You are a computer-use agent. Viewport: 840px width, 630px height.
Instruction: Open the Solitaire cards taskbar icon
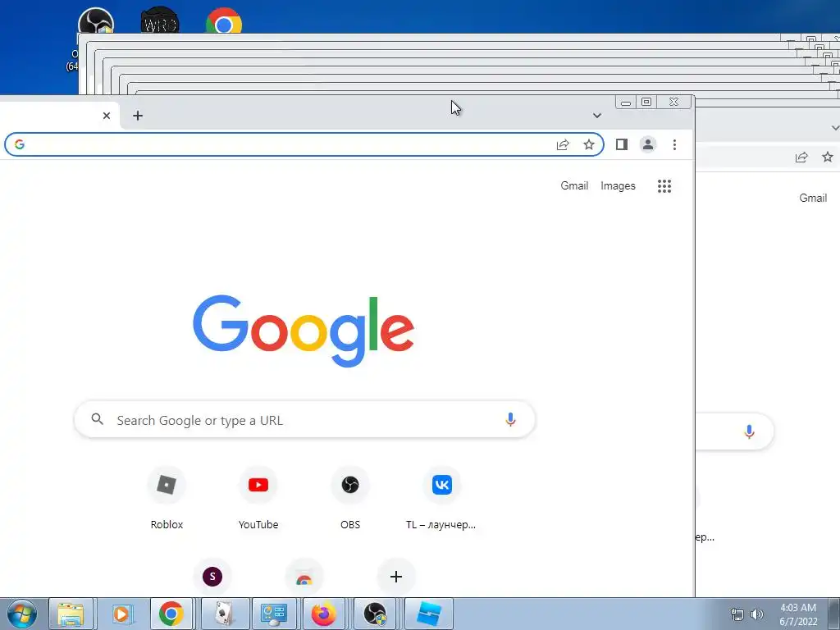223,614
